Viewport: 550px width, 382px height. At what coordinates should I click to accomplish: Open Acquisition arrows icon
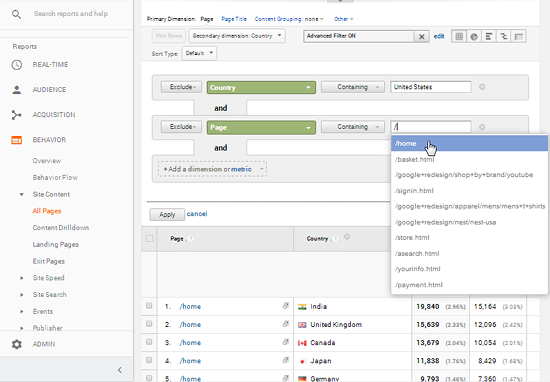pyautogui.click(x=16, y=115)
